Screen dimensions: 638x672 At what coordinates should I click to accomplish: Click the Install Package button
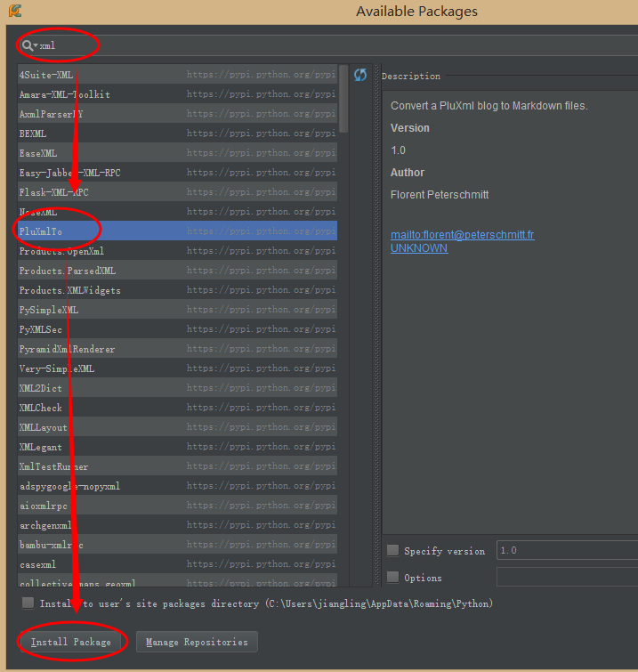pyautogui.click(x=71, y=642)
